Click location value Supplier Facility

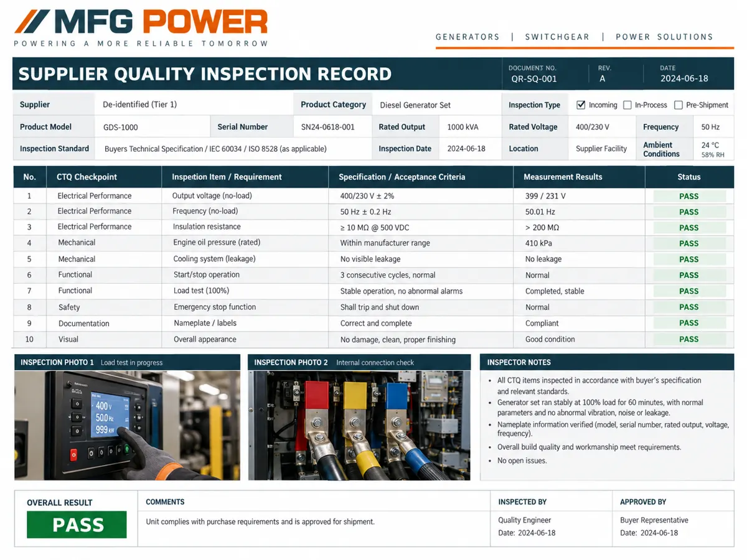point(601,149)
